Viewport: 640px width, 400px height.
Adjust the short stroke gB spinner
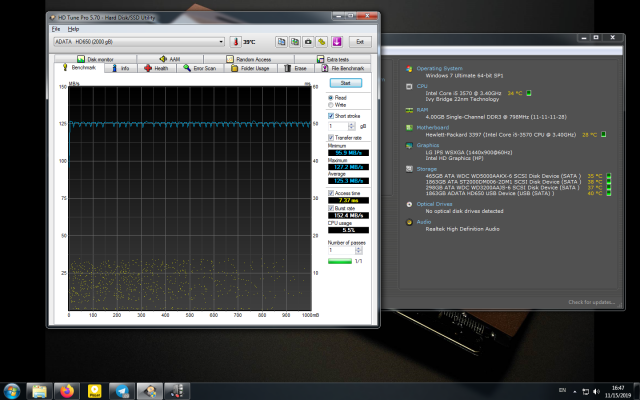click(x=353, y=126)
